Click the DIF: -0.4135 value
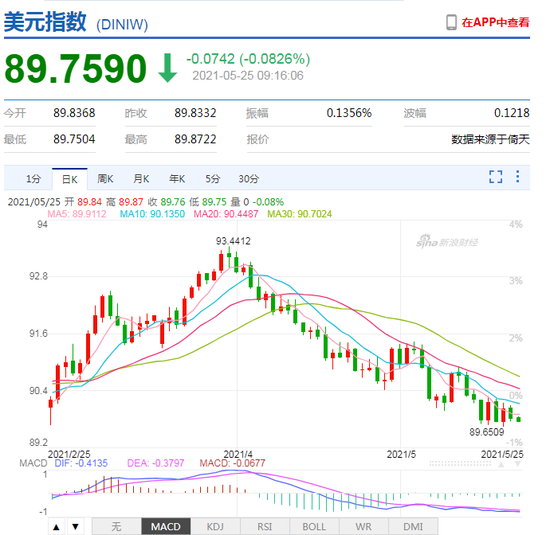 click(81, 463)
